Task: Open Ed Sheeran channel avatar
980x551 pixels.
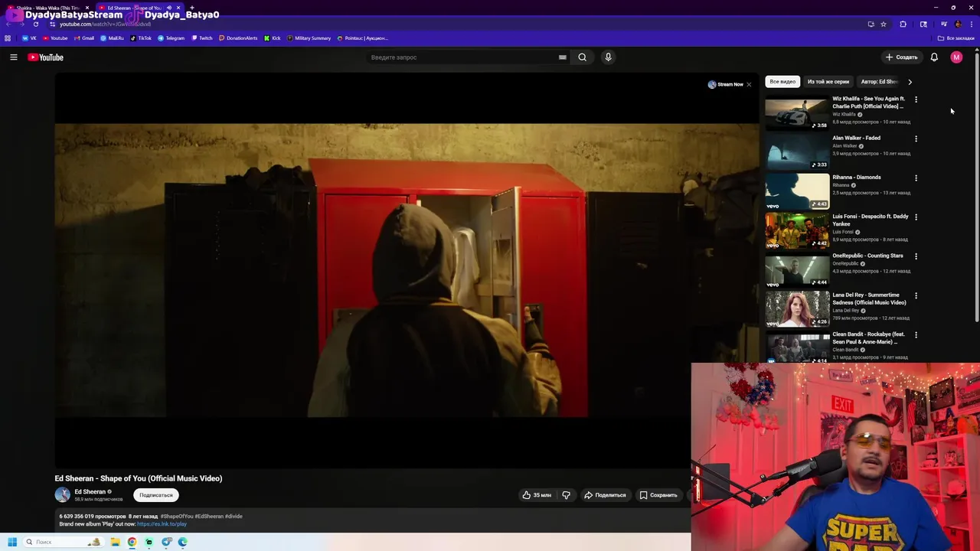Action: (62, 495)
